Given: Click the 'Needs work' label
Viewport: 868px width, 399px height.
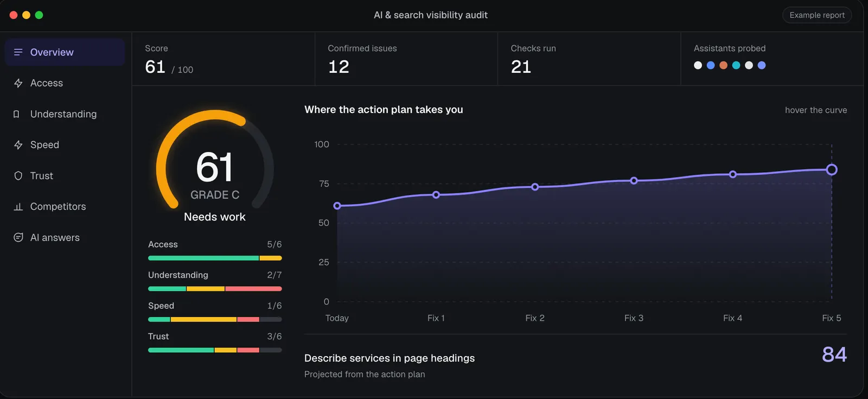Looking at the screenshot, I should 215,217.
